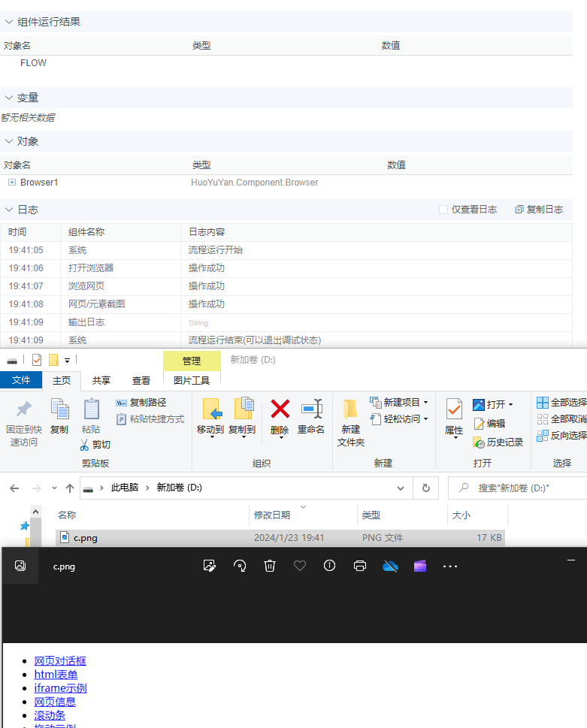Collapse the 对象 section

tap(9, 141)
